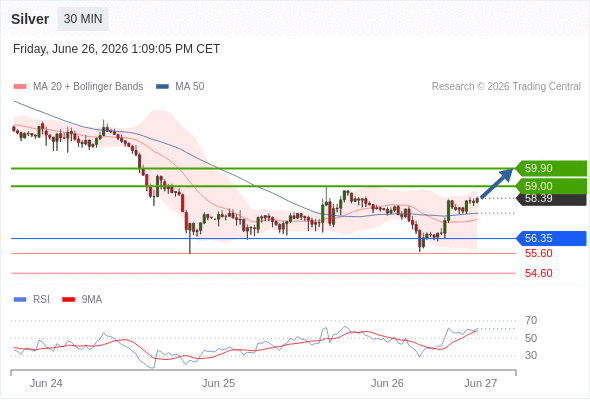Click the 59.90 green resistance price tag
The image size is (590, 400).
[x=550, y=168]
